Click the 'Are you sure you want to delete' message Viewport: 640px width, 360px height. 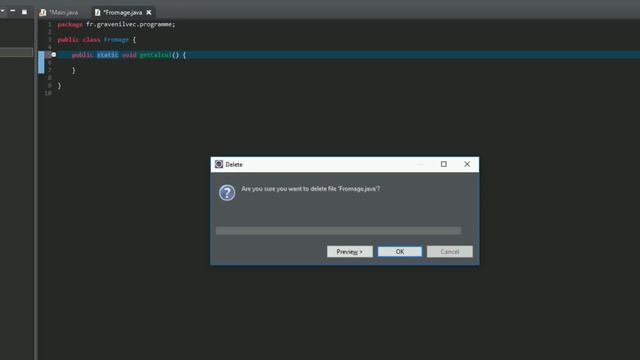[310, 189]
